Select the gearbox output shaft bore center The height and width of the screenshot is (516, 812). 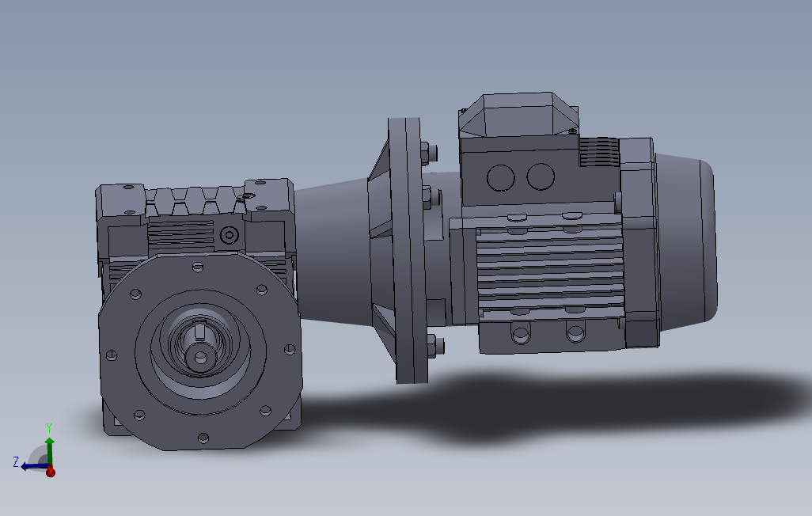pyautogui.click(x=200, y=357)
